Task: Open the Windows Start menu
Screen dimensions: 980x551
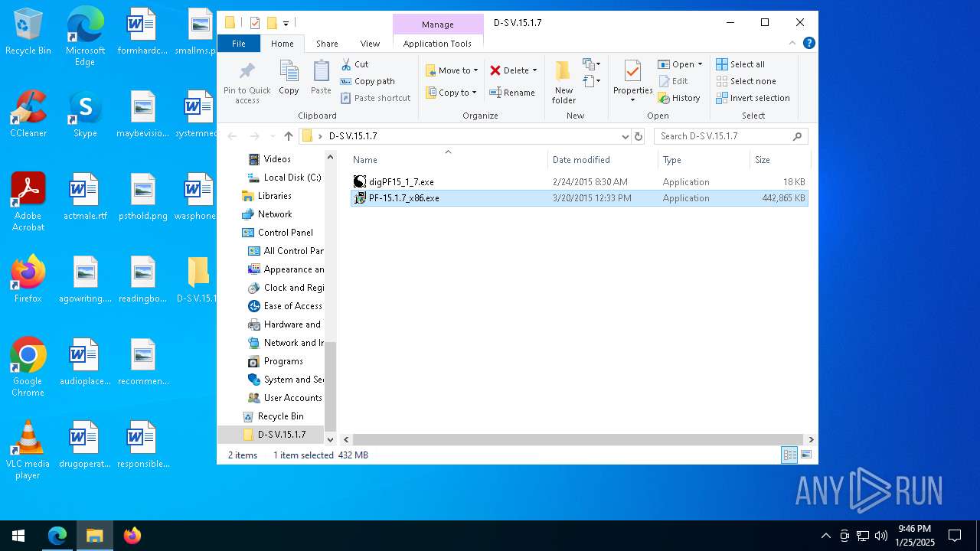Action: tap(18, 536)
